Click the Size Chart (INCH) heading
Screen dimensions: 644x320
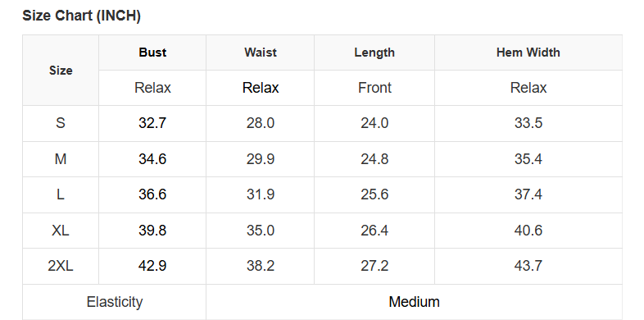(x=81, y=16)
